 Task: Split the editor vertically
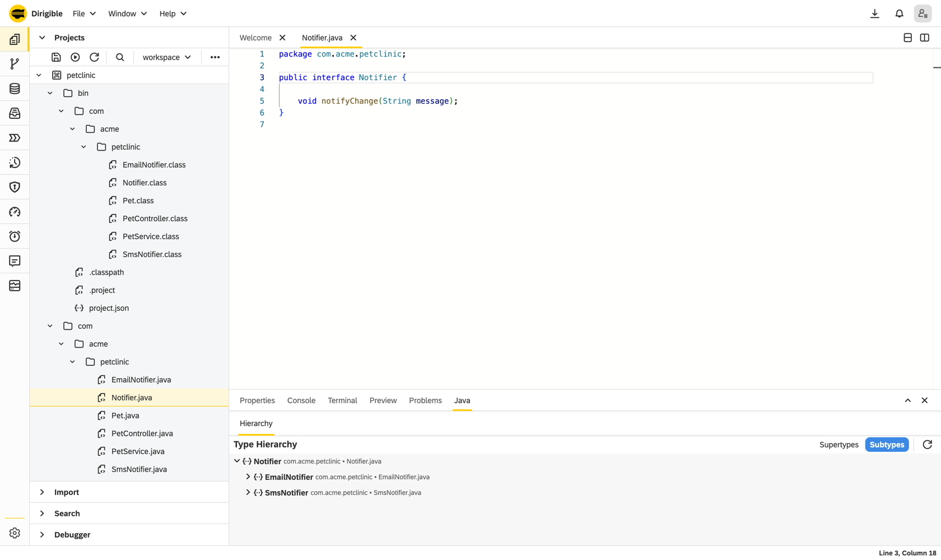925,38
